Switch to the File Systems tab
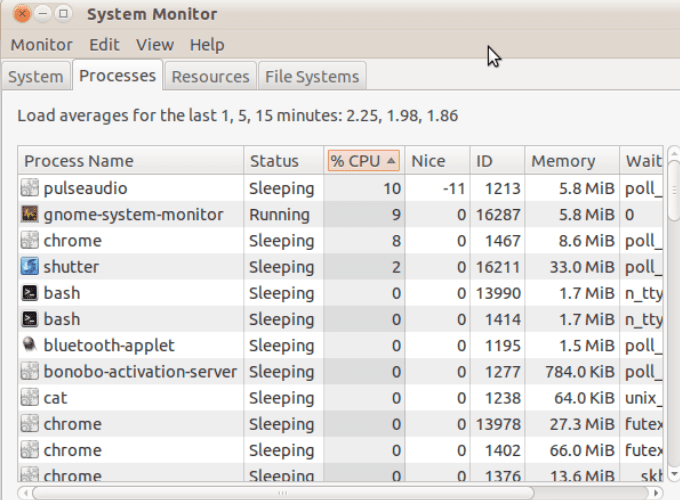This screenshot has width=680, height=500. (x=311, y=77)
